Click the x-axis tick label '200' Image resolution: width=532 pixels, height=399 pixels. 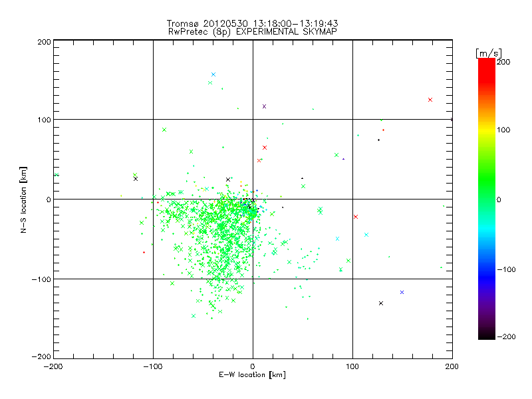452,366
